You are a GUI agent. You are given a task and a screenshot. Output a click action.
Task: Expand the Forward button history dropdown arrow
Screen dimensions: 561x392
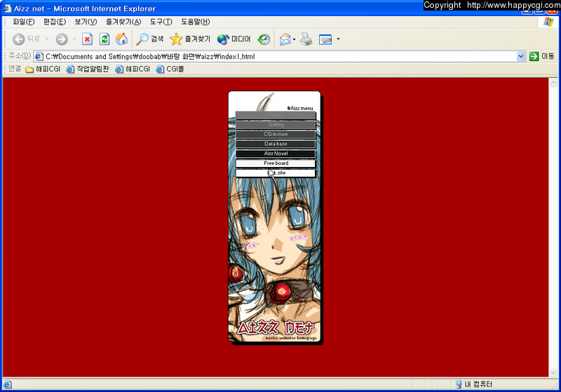click(74, 39)
